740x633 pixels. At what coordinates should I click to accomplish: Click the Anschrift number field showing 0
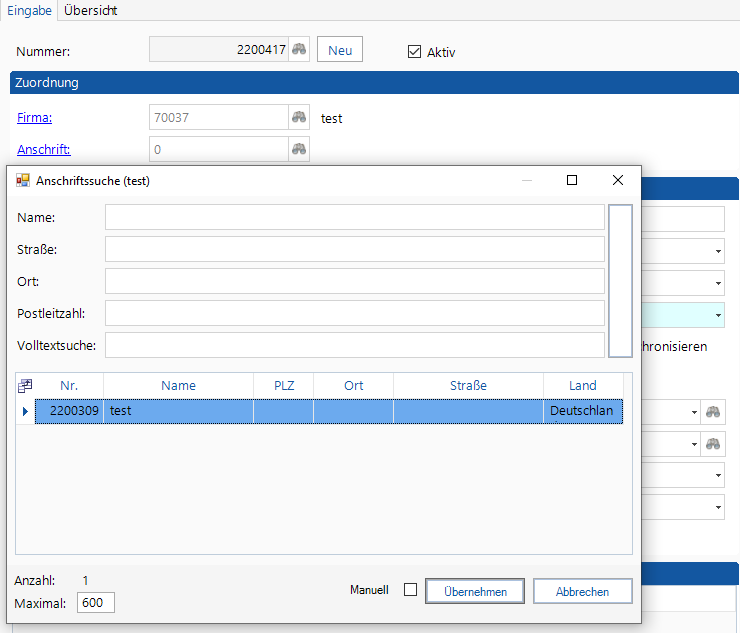coord(219,149)
